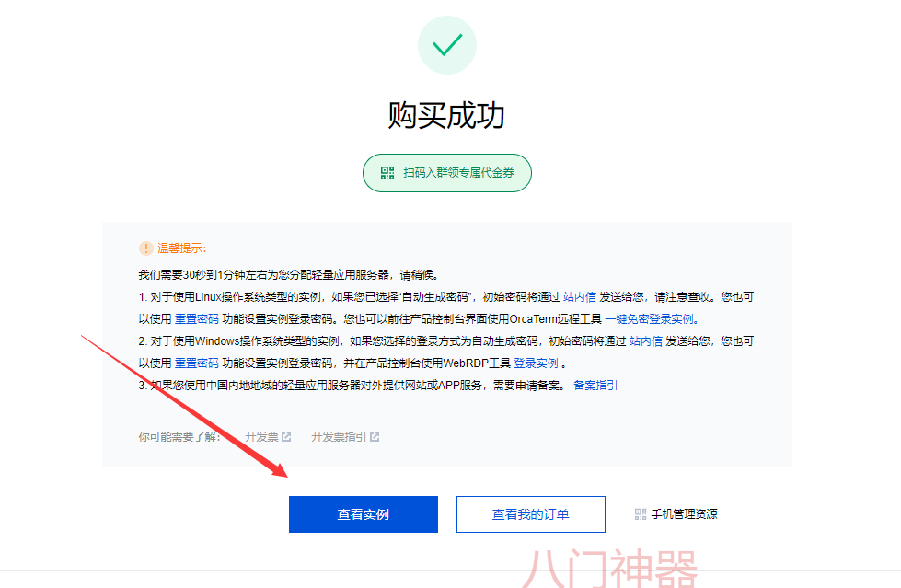Open 站内信 link in Windows note
901x588 pixels.
646,340
